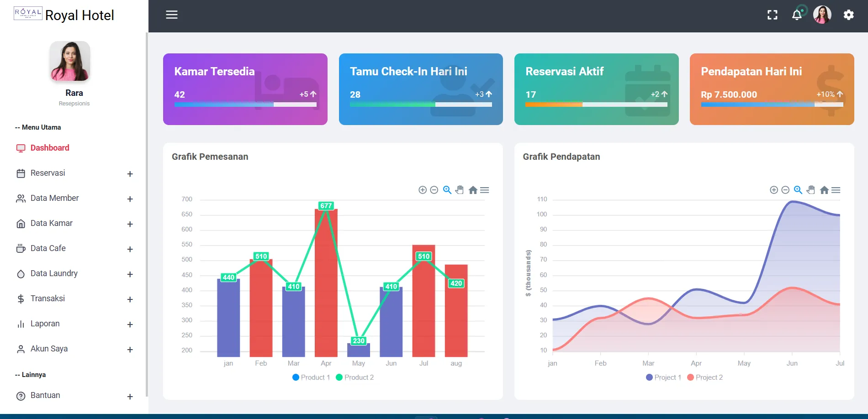Click the Royal Hotel logo link
Image resolution: width=868 pixels, height=419 pixels.
click(64, 15)
